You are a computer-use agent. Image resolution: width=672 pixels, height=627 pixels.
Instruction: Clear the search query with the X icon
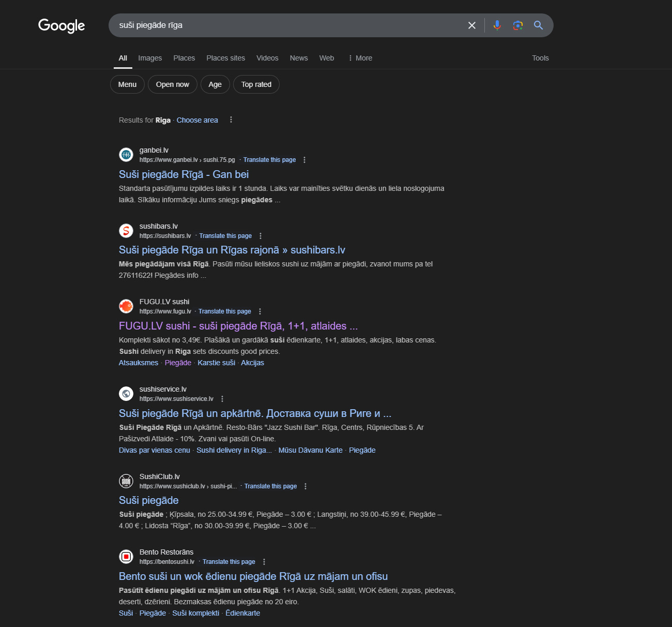click(x=471, y=25)
